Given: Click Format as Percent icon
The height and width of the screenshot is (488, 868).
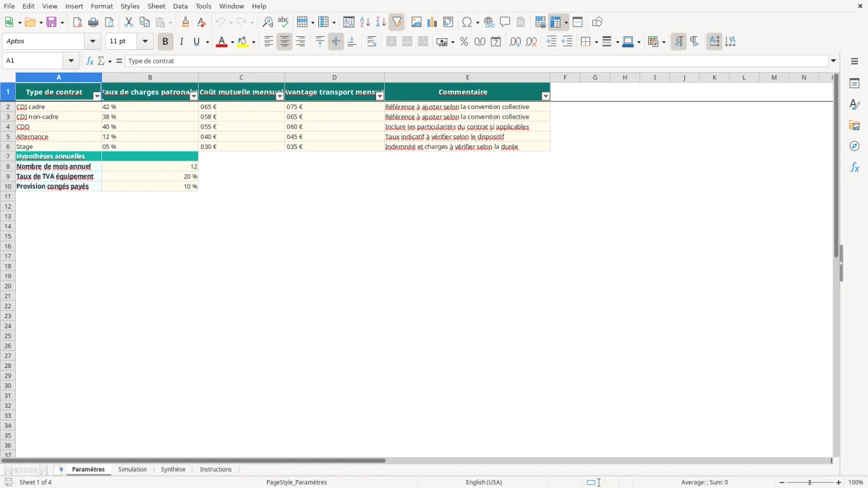Looking at the screenshot, I should pos(464,42).
